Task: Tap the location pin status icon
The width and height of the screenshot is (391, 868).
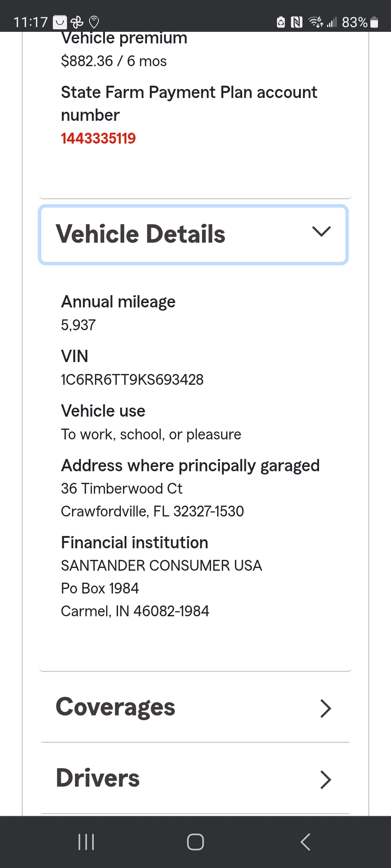Action: tap(94, 22)
